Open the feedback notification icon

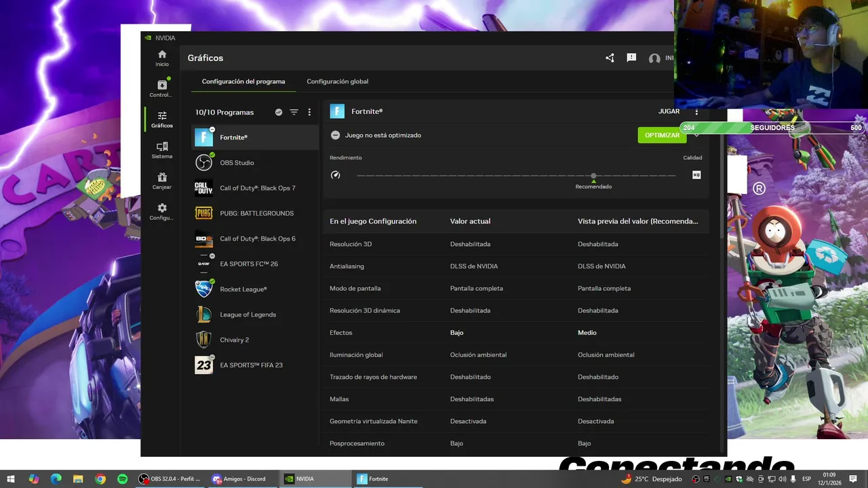point(631,58)
